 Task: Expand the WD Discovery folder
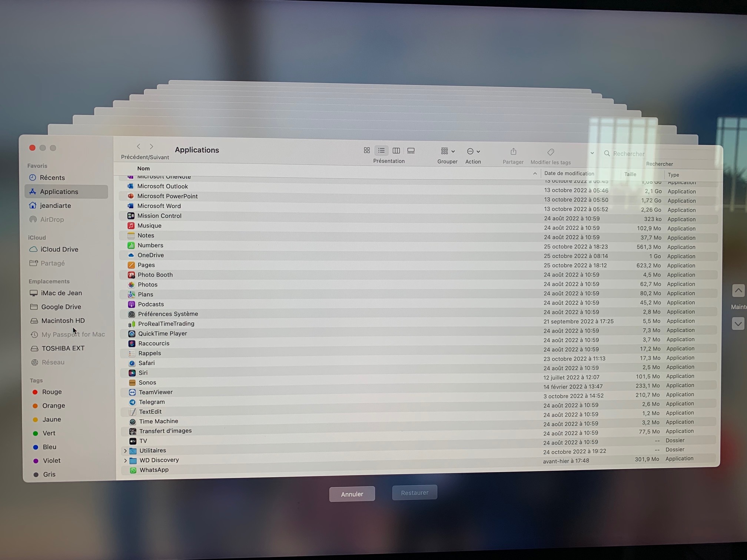click(x=125, y=460)
